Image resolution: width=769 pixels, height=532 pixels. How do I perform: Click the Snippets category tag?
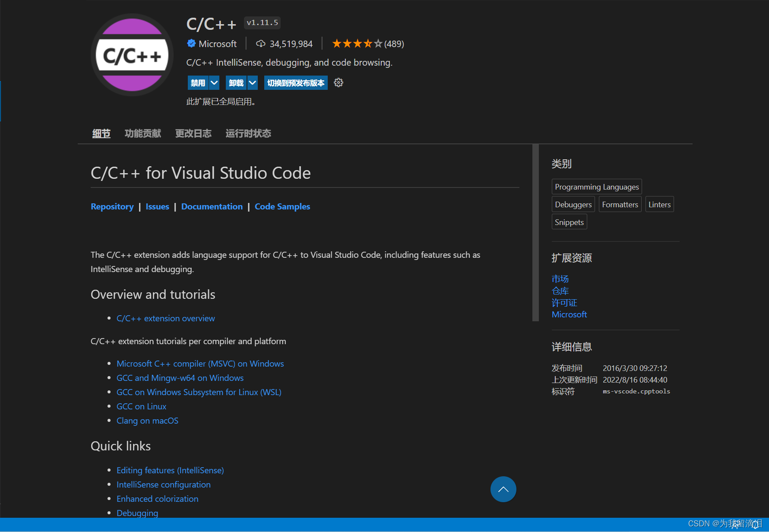(x=569, y=222)
